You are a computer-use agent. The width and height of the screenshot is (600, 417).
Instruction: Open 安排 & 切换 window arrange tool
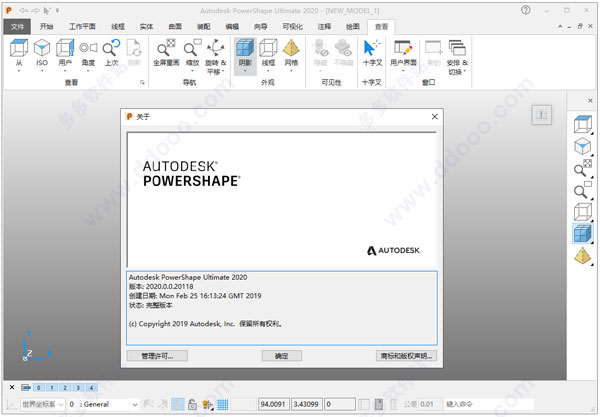coord(457,48)
